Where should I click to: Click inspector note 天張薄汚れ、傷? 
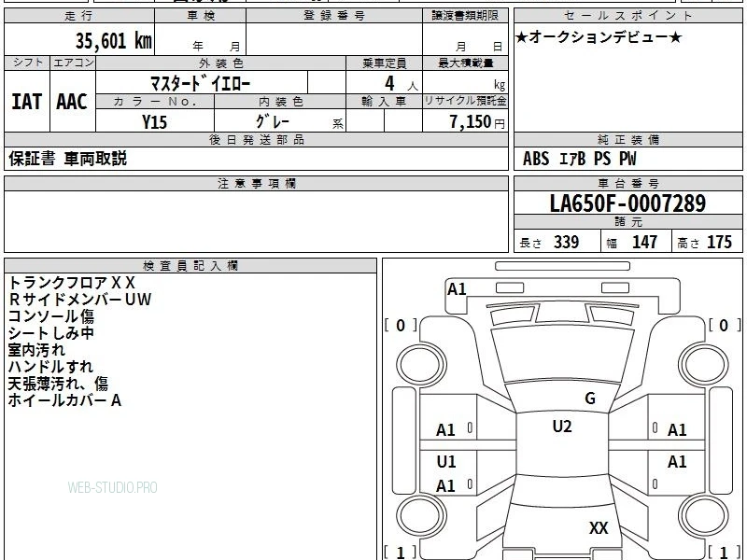(58, 384)
